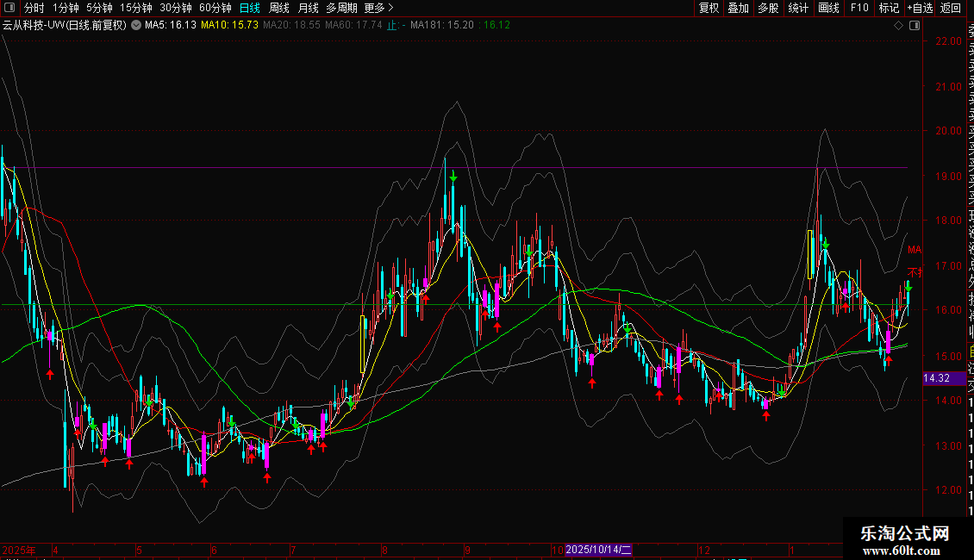Image resolution: width=974 pixels, height=560 pixels.
Task: Expand the 更多 timeframe menu
Action: coord(378,8)
